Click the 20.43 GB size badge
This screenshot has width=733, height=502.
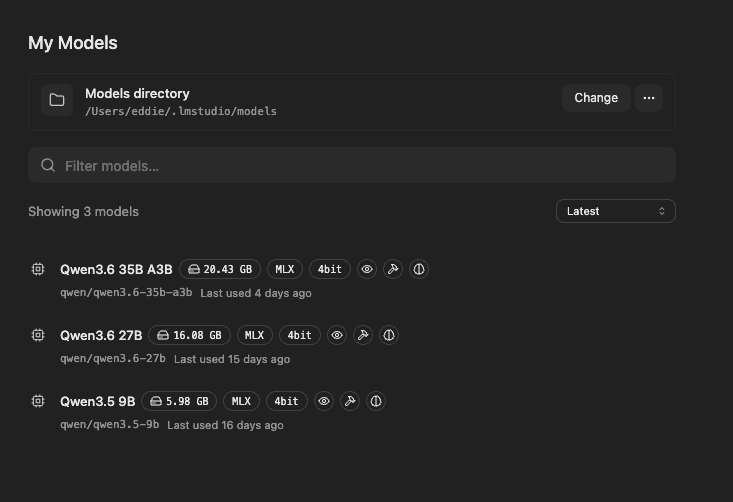[220, 269]
